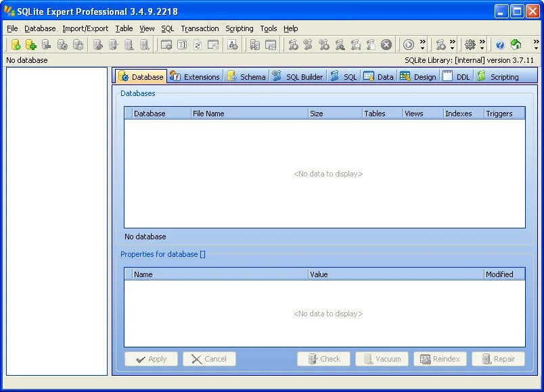Click the database icon with green plus
Image resolution: width=544 pixels, height=392 pixels.
31,45
